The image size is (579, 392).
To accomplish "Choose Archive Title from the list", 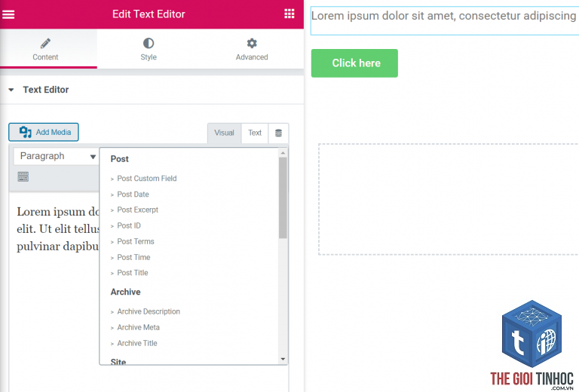I will [137, 344].
